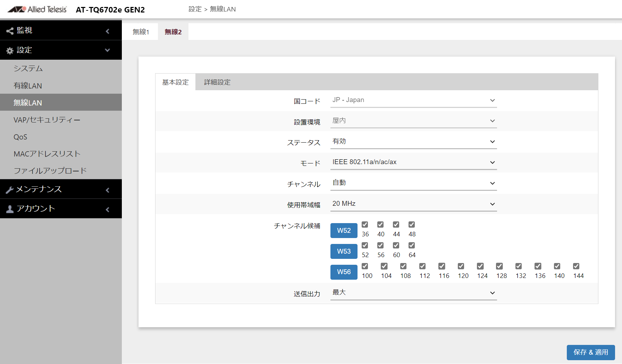Screen dimensions: 622x364
Task: Click the W56 band button
Action: click(344, 272)
